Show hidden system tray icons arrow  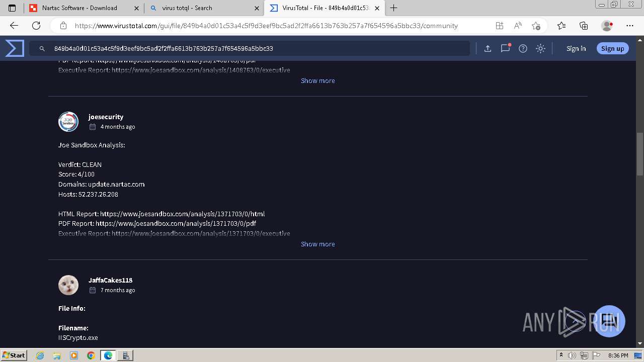pyautogui.click(x=561, y=355)
